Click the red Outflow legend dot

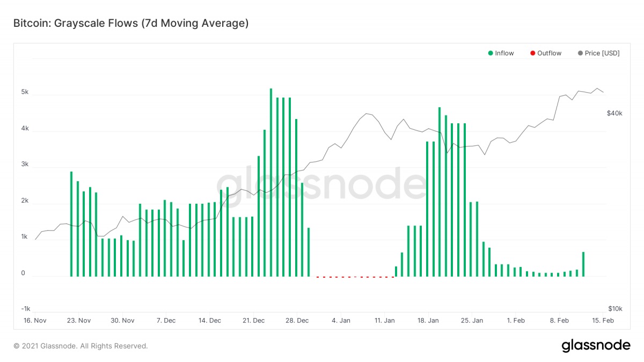532,53
